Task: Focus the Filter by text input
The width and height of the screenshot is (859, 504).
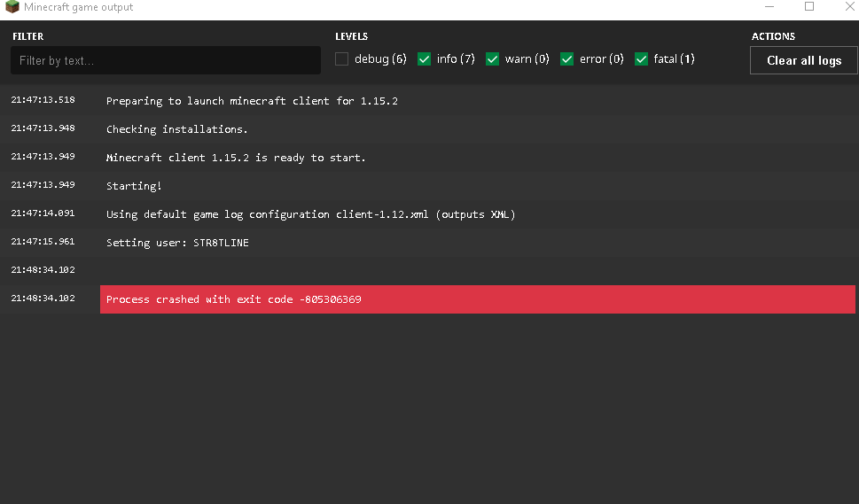Action: [166, 60]
